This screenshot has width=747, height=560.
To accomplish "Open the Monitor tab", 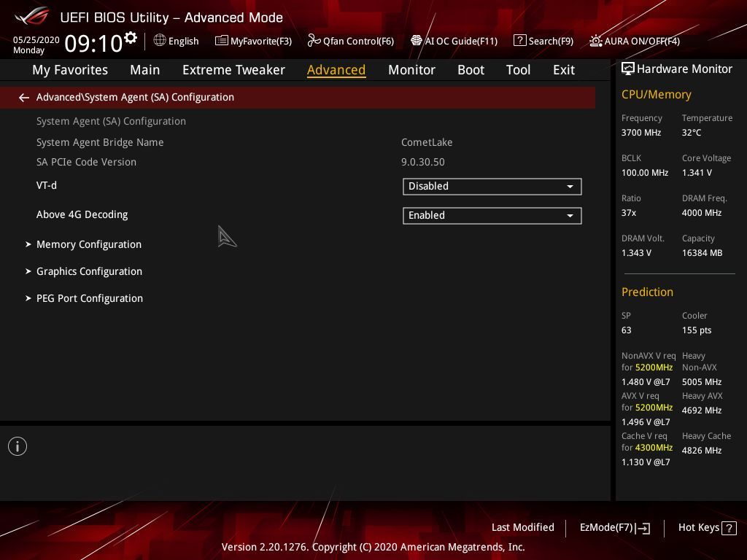I will (x=411, y=70).
